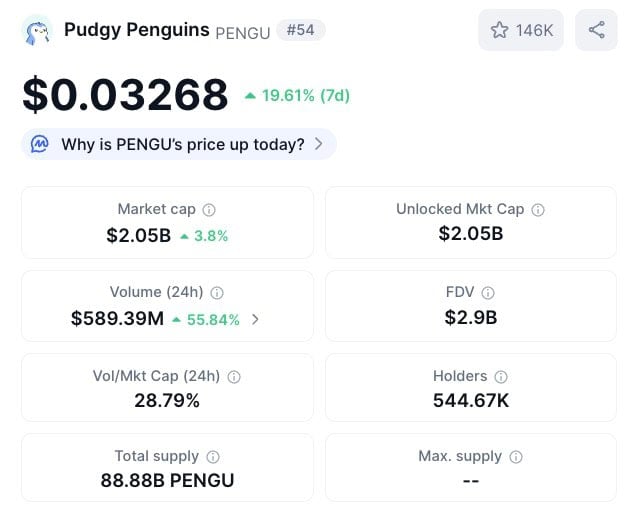Click the 19.61% (7d) price change
Screen dimensions: 626x508
coord(297,96)
